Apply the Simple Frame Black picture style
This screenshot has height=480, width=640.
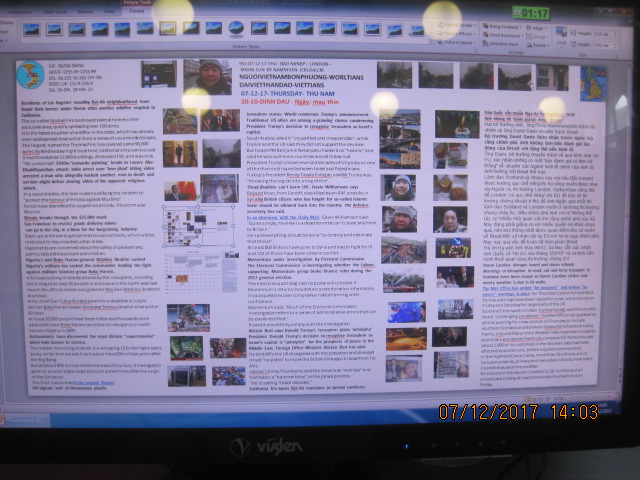pos(213,28)
